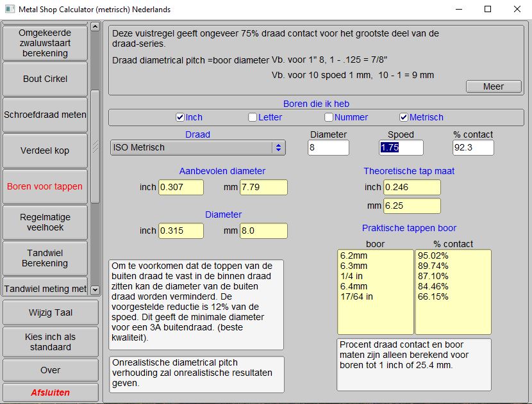This screenshot has width=532, height=404.
Task: Click the Spoed input field 1.75
Action: tap(401, 148)
